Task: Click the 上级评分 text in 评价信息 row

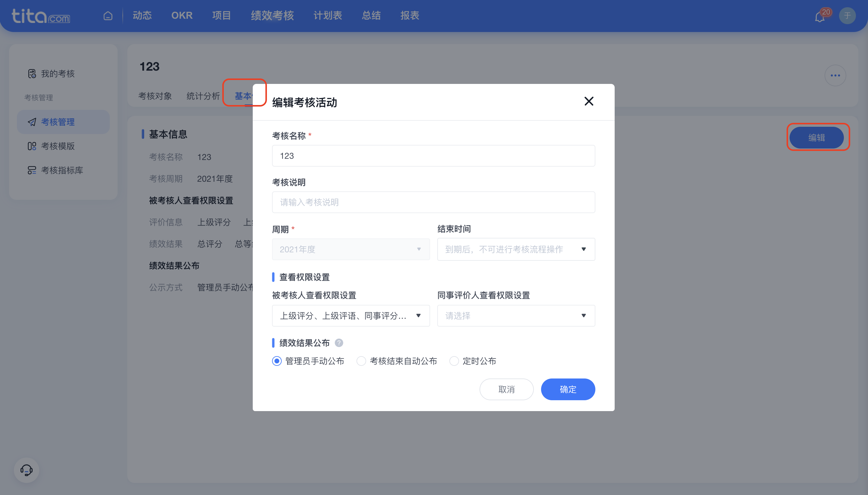Action: [x=214, y=222]
